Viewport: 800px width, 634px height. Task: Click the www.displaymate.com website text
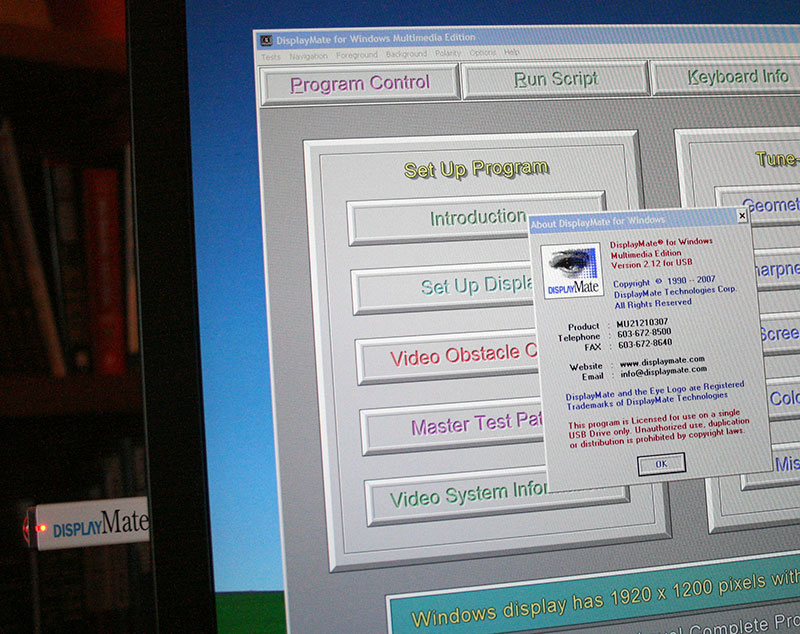pyautogui.click(x=662, y=362)
